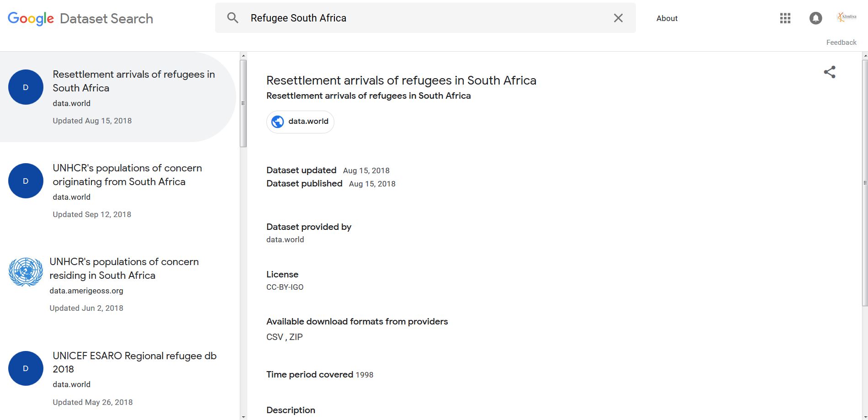
Task: Open the data.world provider chip
Action: (x=300, y=122)
